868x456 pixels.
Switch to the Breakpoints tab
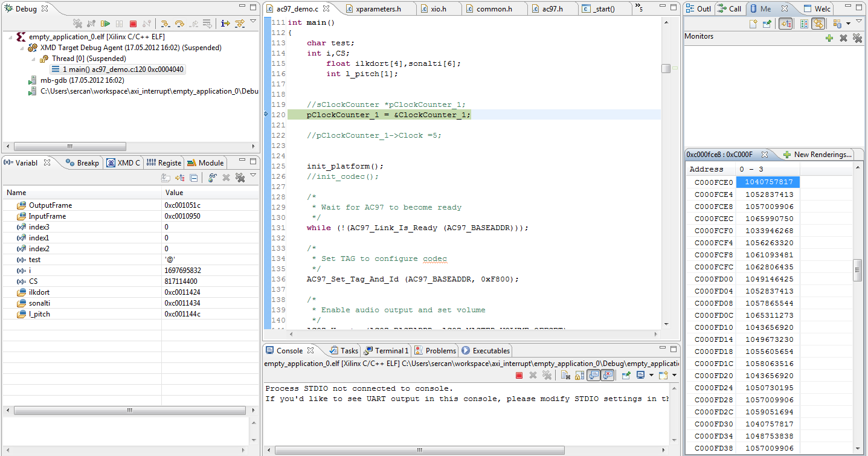(83, 163)
